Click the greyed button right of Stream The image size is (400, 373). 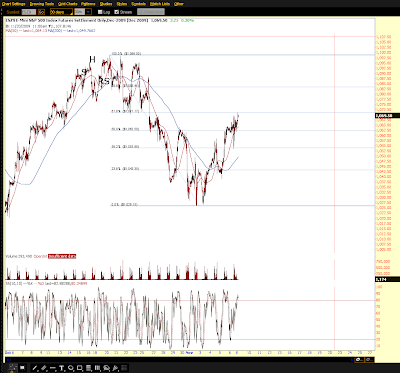pos(151,12)
